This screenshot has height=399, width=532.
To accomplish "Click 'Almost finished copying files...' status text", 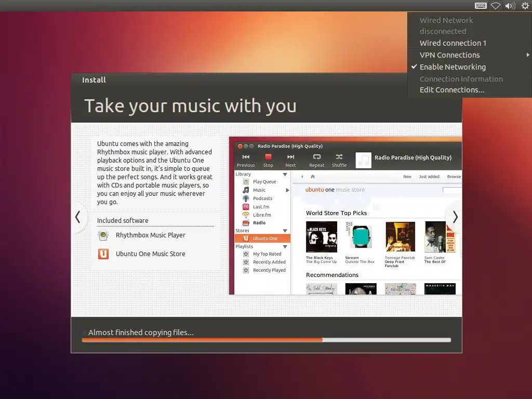I will tap(141, 332).
